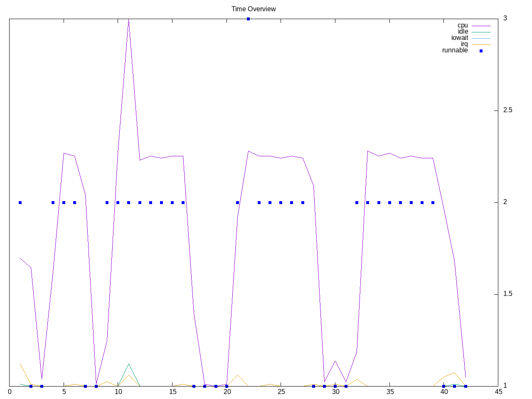Select the cpu legend label

463,25
